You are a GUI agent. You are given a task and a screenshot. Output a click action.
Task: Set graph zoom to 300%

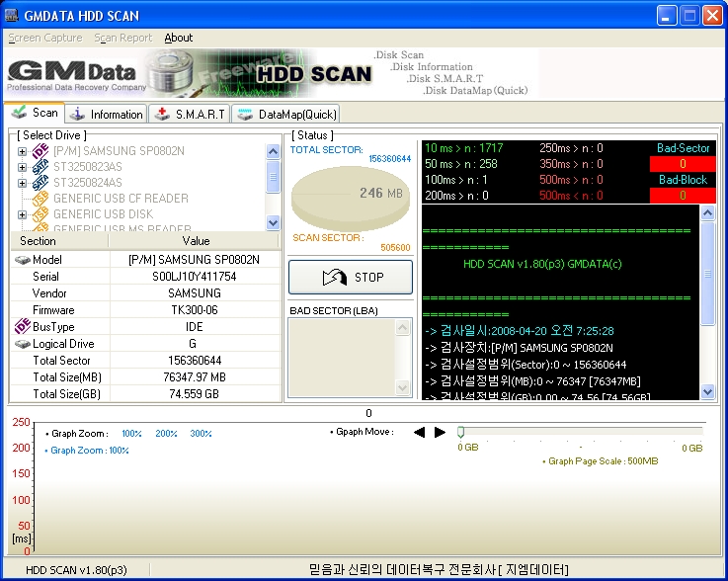(x=201, y=434)
